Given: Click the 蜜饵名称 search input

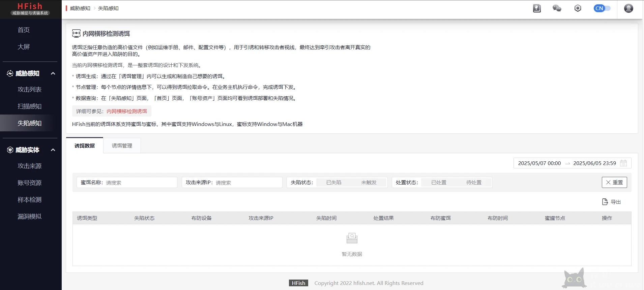Looking at the screenshot, I should tap(140, 183).
